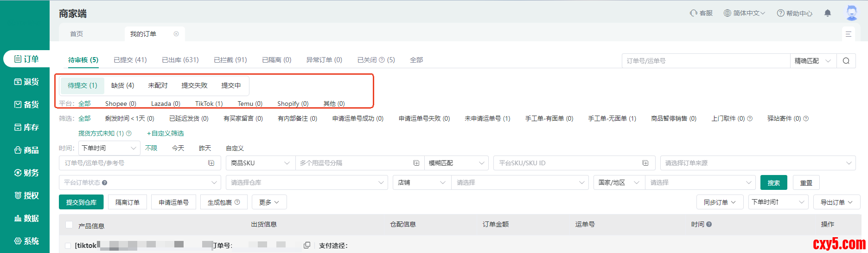Screen dimensions: 868x253
Task: Click help icon beside 驿站寄件
Action: click(x=806, y=118)
